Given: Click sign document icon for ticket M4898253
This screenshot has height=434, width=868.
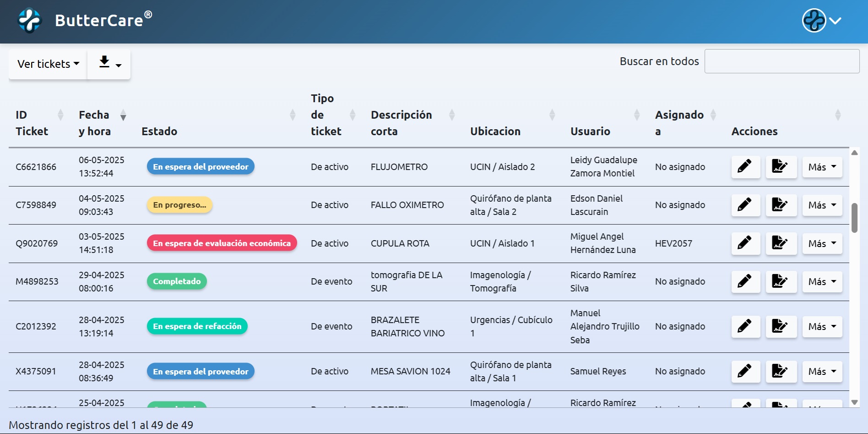Looking at the screenshot, I should point(781,281).
